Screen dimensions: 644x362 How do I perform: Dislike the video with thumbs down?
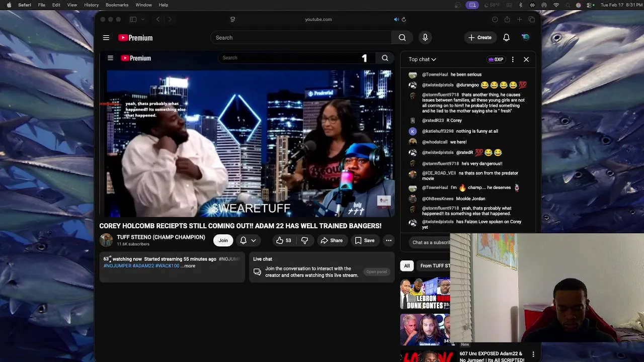(x=304, y=240)
